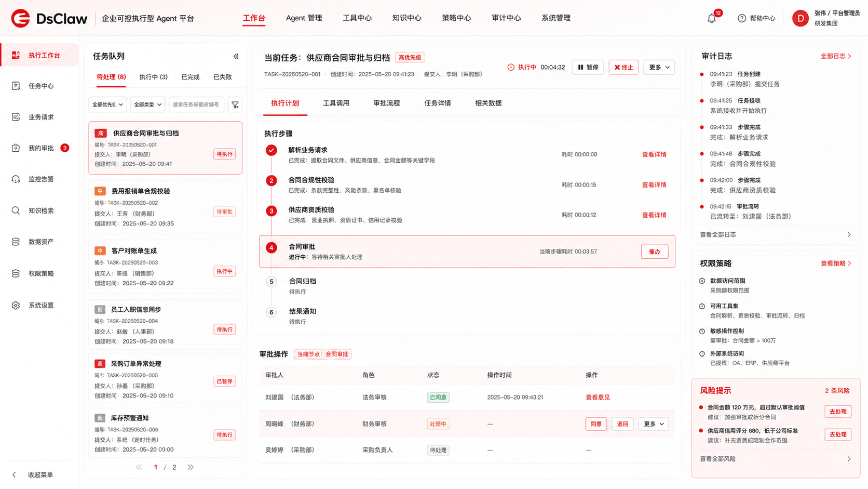This screenshot has width=868, height=489.
Task: Select 采购订单异常处理 task card
Action: [165, 380]
